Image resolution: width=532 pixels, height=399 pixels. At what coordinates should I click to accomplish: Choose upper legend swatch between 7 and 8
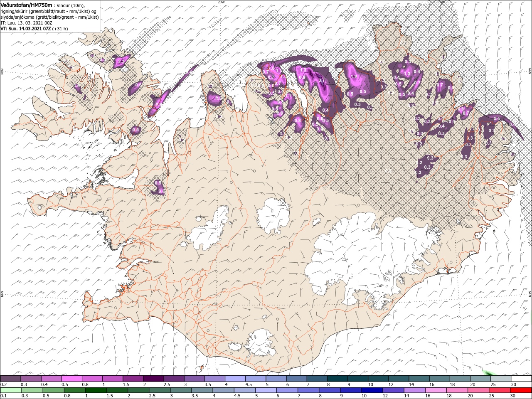[x=317, y=379]
